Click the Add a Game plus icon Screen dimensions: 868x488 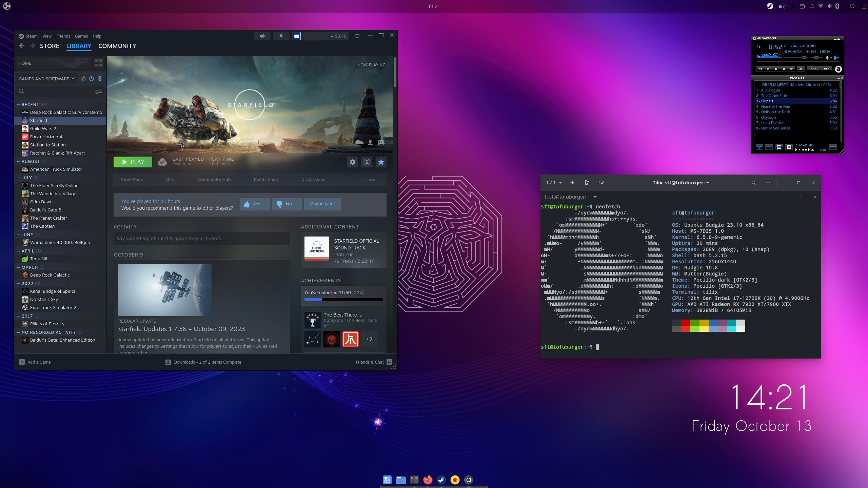click(x=22, y=362)
